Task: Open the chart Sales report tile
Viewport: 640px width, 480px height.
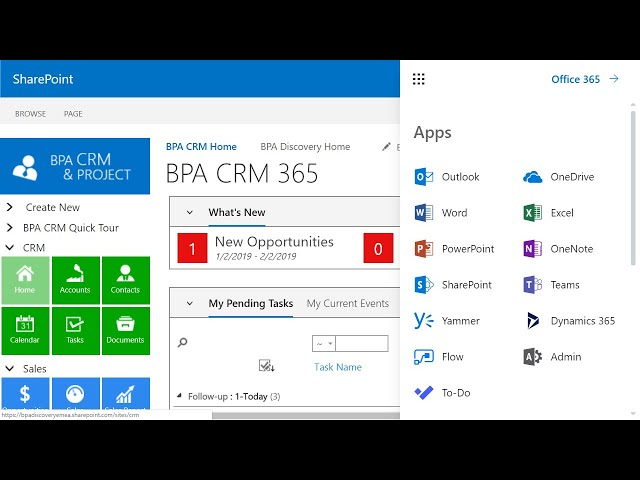Action: pos(126,393)
